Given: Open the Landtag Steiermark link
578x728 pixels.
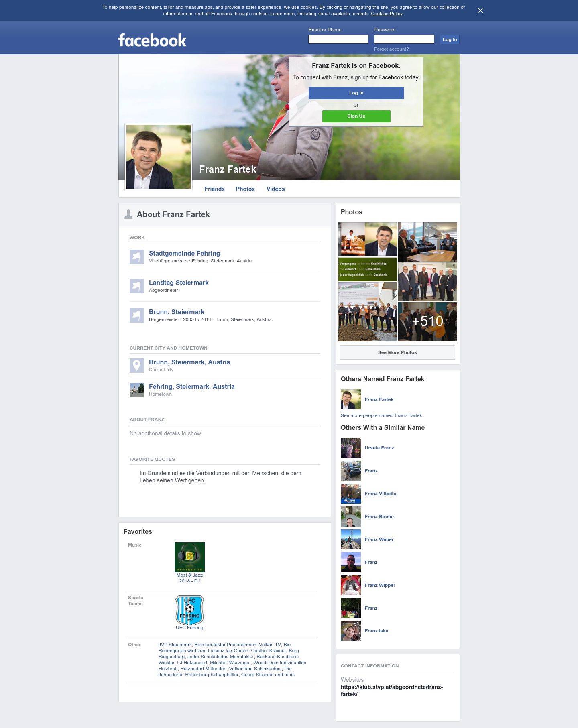Looking at the screenshot, I should (x=179, y=283).
